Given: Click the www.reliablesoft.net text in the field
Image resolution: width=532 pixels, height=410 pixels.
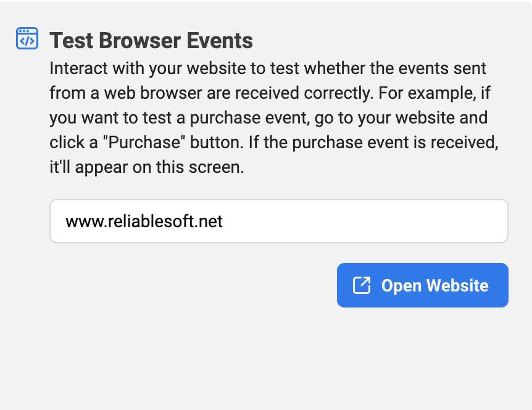Looking at the screenshot, I should click(x=144, y=221).
